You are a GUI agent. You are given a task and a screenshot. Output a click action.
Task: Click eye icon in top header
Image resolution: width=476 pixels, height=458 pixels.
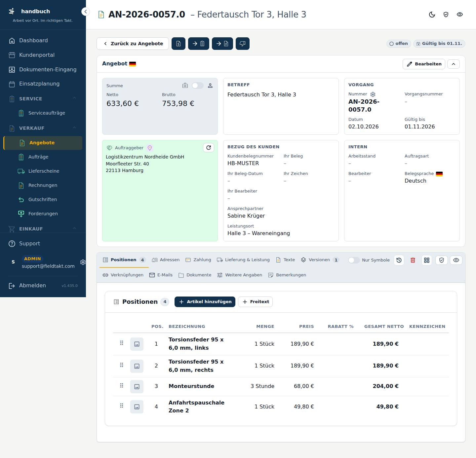(x=460, y=15)
